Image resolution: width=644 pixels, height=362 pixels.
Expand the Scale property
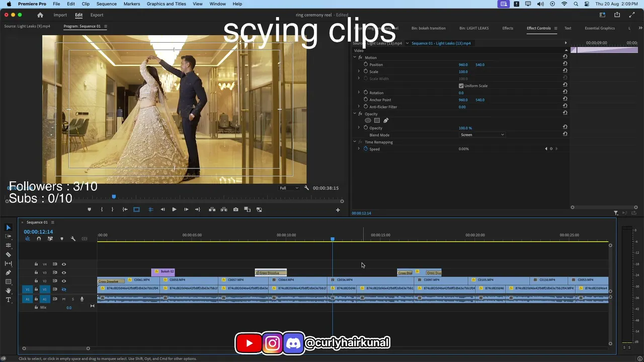359,71
